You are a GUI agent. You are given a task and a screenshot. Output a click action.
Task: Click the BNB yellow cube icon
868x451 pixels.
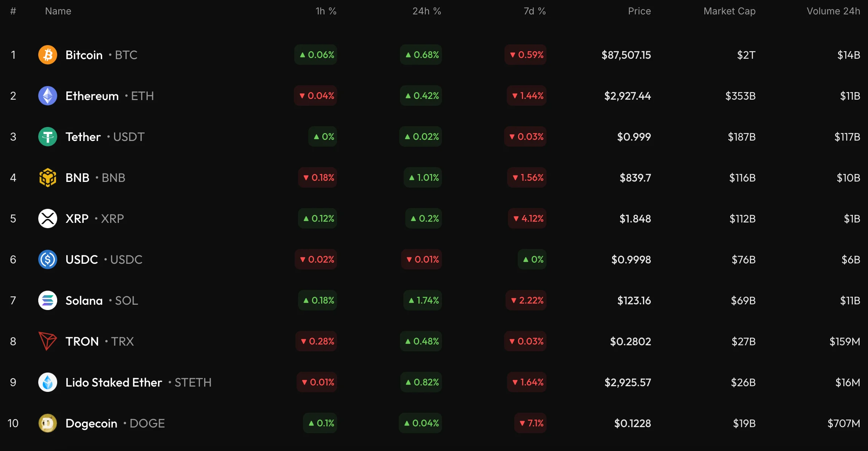48,178
